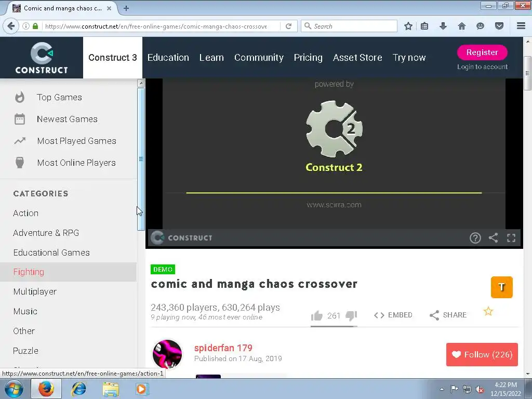The image size is (532, 399).
Task: Open the Windows Start menu
Action: click(14, 389)
